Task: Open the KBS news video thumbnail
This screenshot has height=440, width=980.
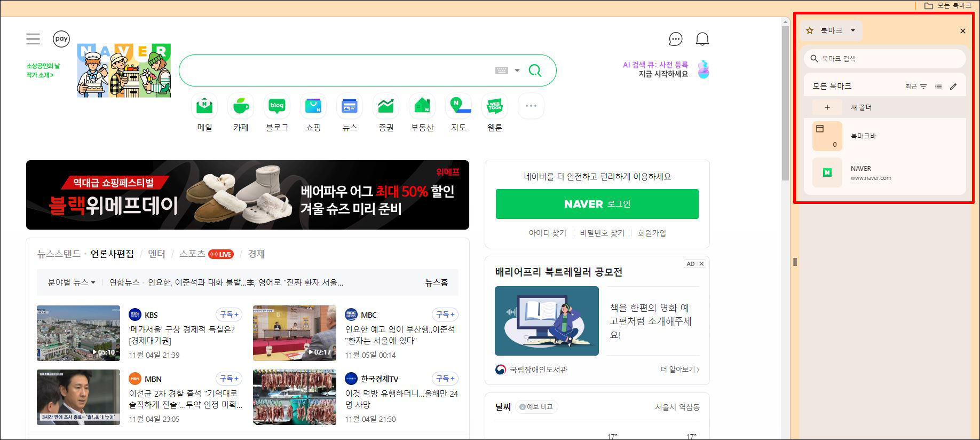Action: [x=78, y=333]
